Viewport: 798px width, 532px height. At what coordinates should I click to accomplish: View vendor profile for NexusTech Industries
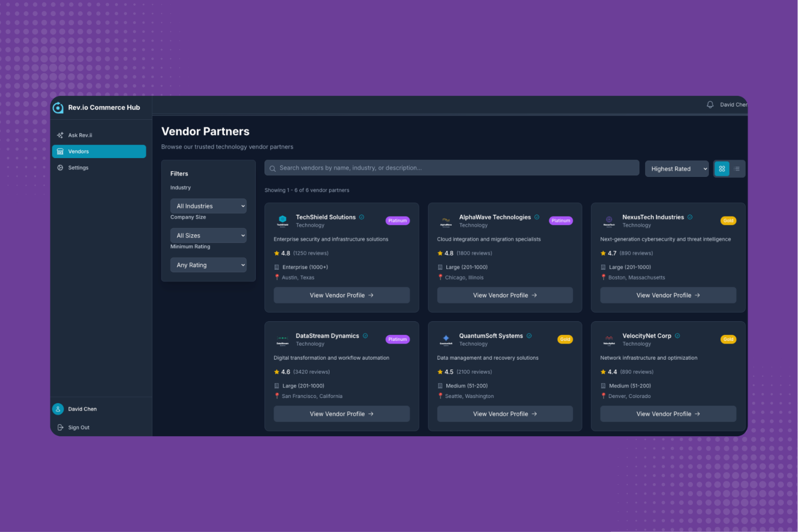click(668, 295)
